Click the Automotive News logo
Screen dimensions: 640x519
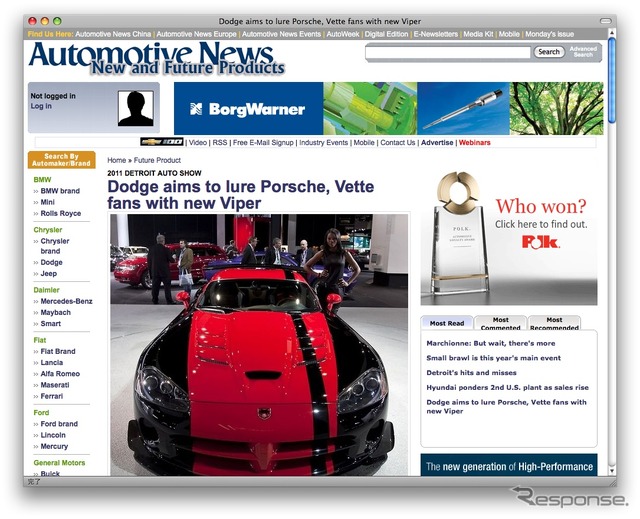(156, 59)
